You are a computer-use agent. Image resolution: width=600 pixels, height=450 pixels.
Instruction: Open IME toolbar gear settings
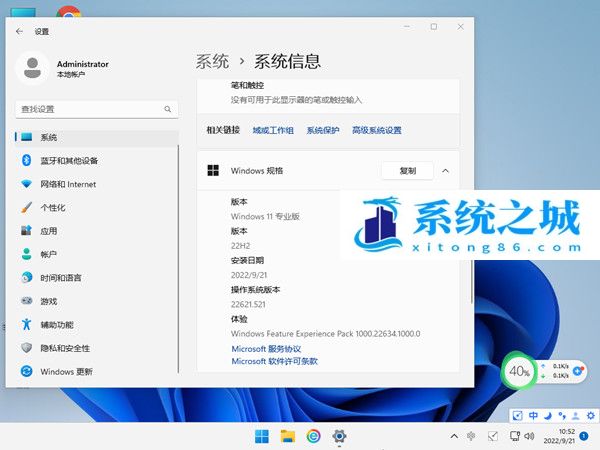[590, 416]
